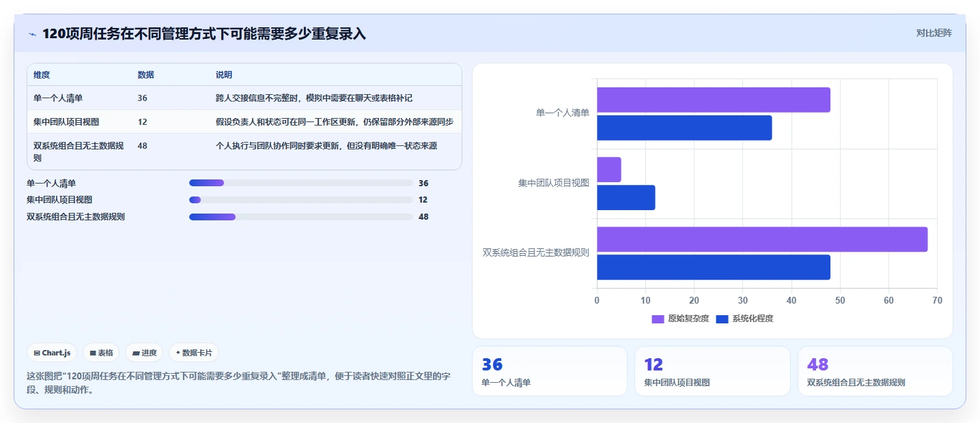Screen dimensions: 980x423
Task: Click the 集中团队项目视图 table row cell
Action: click(x=66, y=122)
